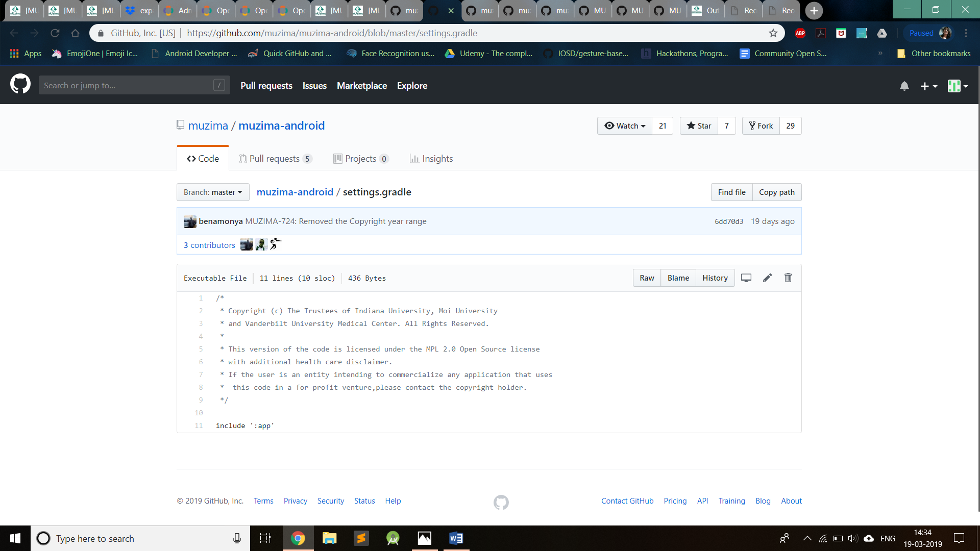
Task: Show more bookmarks chevron
Action: tap(880, 54)
